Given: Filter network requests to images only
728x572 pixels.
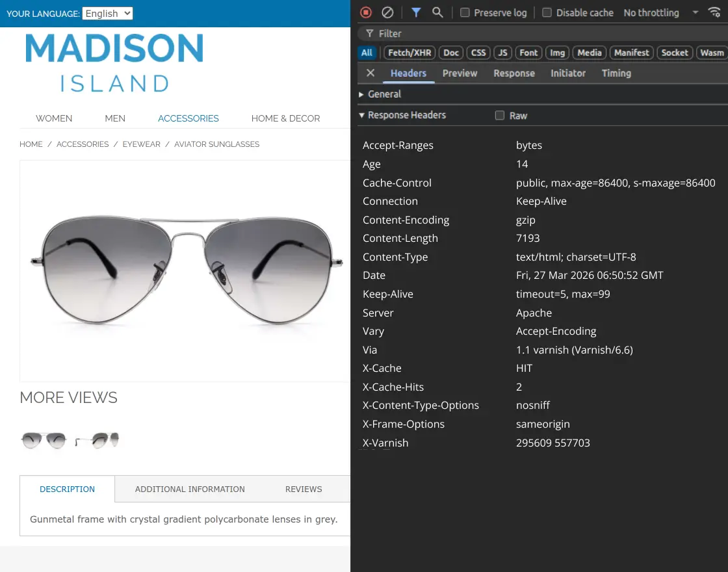Looking at the screenshot, I should point(557,53).
